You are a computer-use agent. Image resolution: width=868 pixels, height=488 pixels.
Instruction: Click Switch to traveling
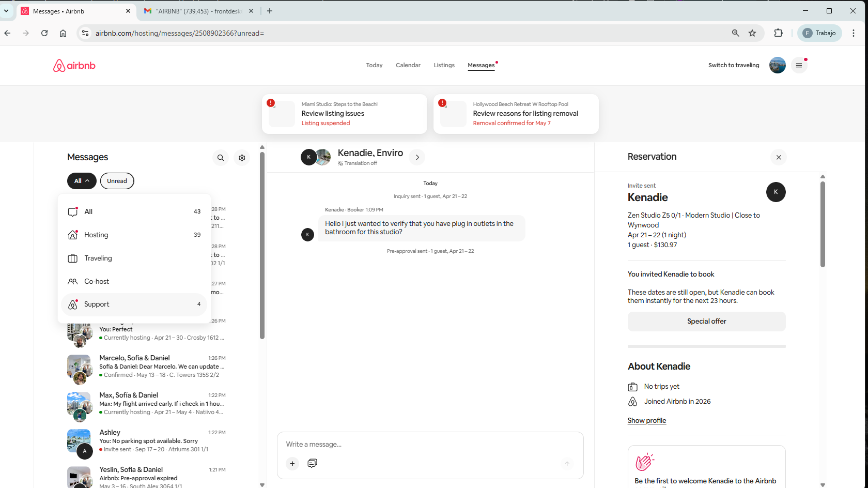(734, 65)
